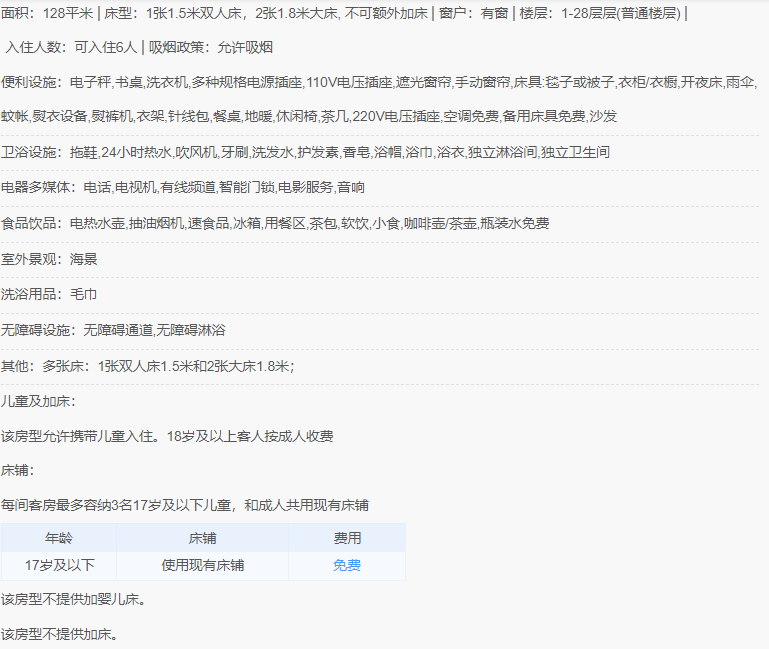Screen dimensions: 769x649
Task: Click the 年龄 table header
Action: point(59,538)
